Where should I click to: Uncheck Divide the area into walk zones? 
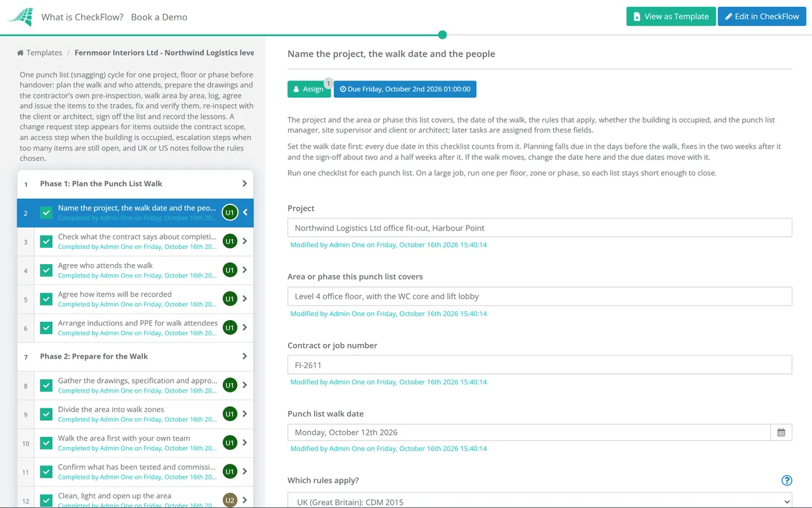pos(46,414)
